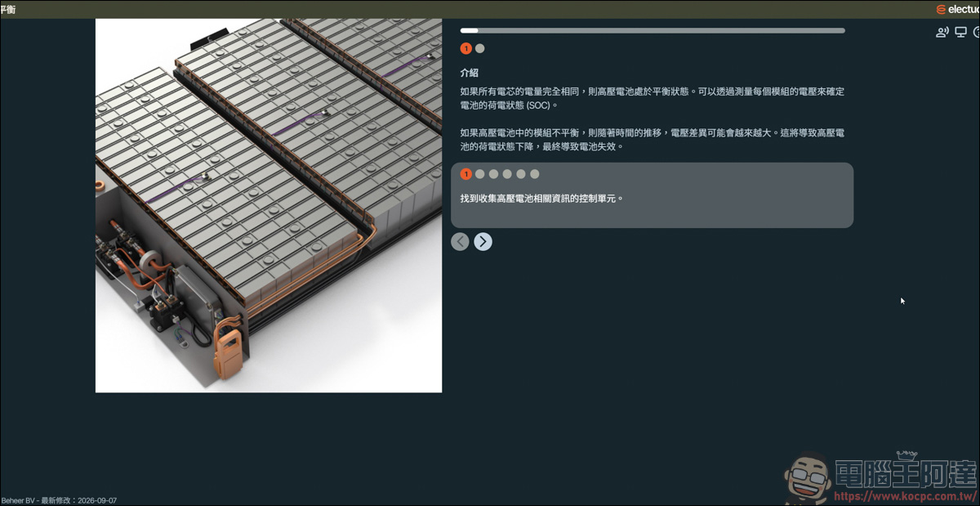The image size is (980, 506).
Task: Click the lesson progress bar
Action: pos(653,30)
